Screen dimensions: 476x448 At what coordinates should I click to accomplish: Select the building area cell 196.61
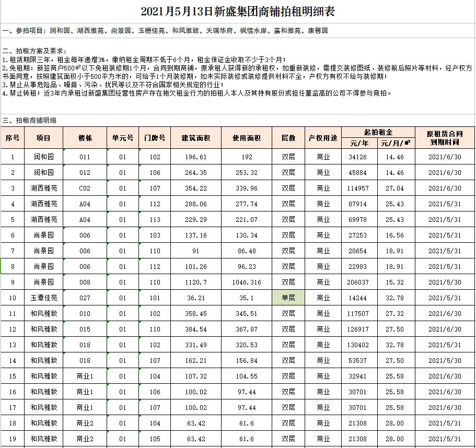pyautogui.click(x=195, y=157)
